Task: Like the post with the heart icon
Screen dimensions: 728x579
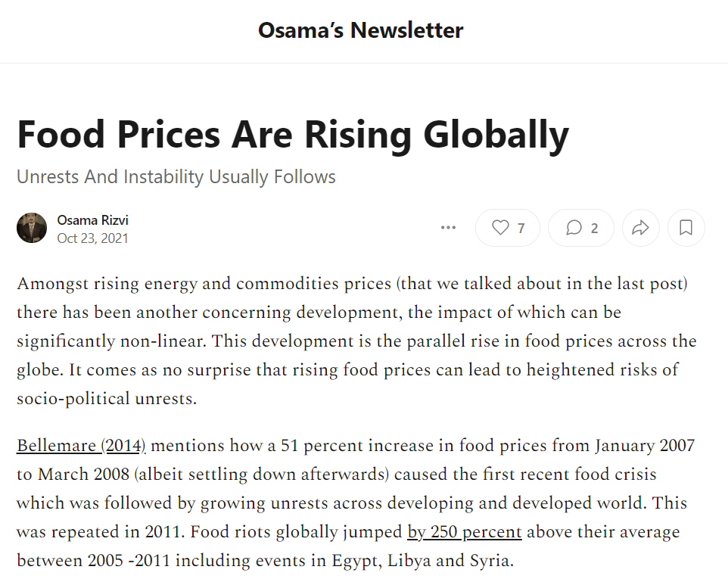Action: pos(500,228)
